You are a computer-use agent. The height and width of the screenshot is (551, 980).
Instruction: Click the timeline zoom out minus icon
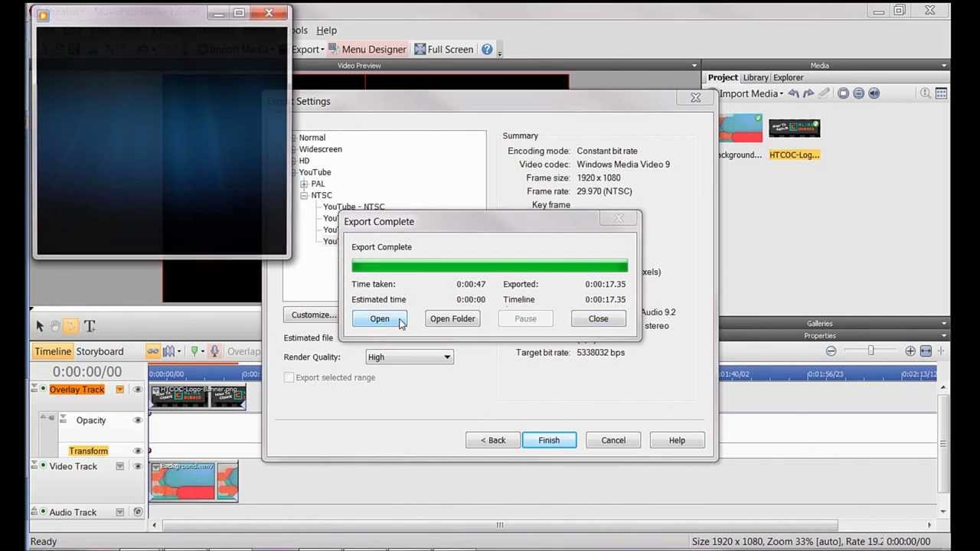831,351
